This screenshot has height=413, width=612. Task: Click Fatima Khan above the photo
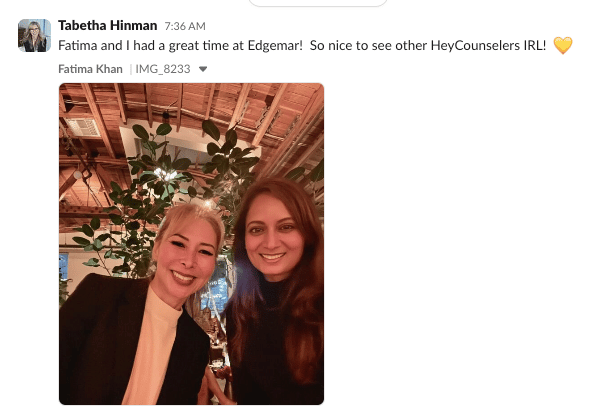coord(90,69)
